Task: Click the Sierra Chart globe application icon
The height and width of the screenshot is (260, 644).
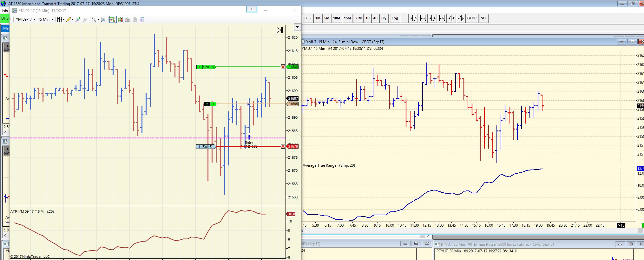Action: (3, 3)
